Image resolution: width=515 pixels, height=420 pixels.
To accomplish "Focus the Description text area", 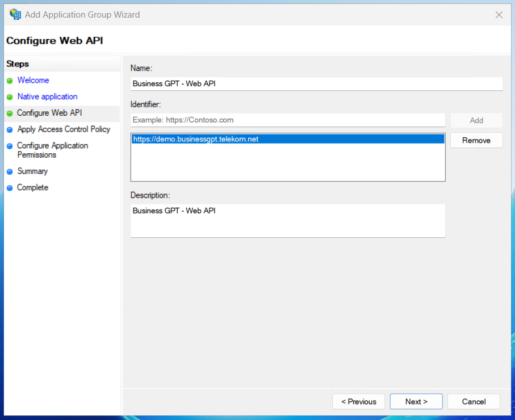I will coord(288,221).
